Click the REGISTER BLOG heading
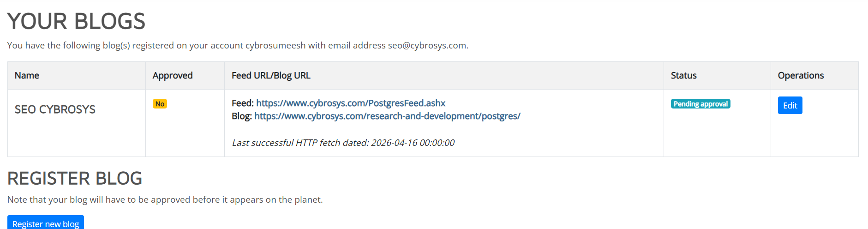The image size is (868, 229). pos(75,178)
